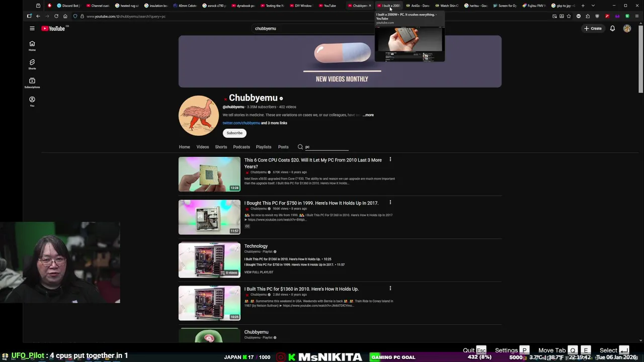This screenshot has height=362, width=644.
Task: Open the and 3 more links
Action: tap(274, 123)
